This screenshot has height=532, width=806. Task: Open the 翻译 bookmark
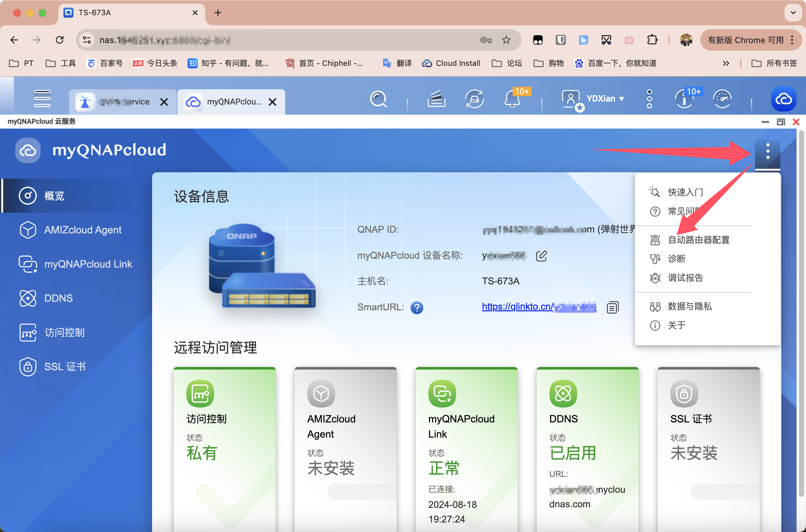[x=397, y=63]
